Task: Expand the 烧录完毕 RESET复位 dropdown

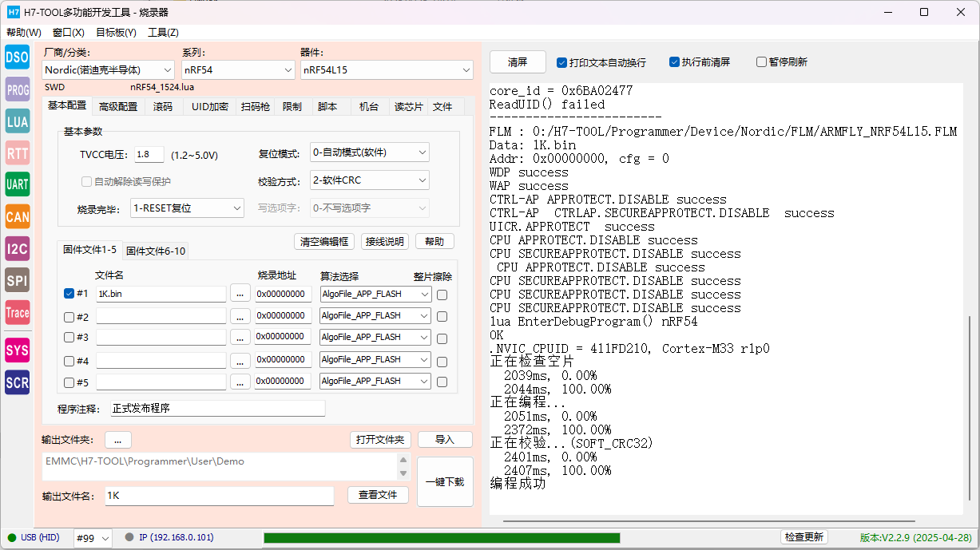Action: pyautogui.click(x=188, y=208)
